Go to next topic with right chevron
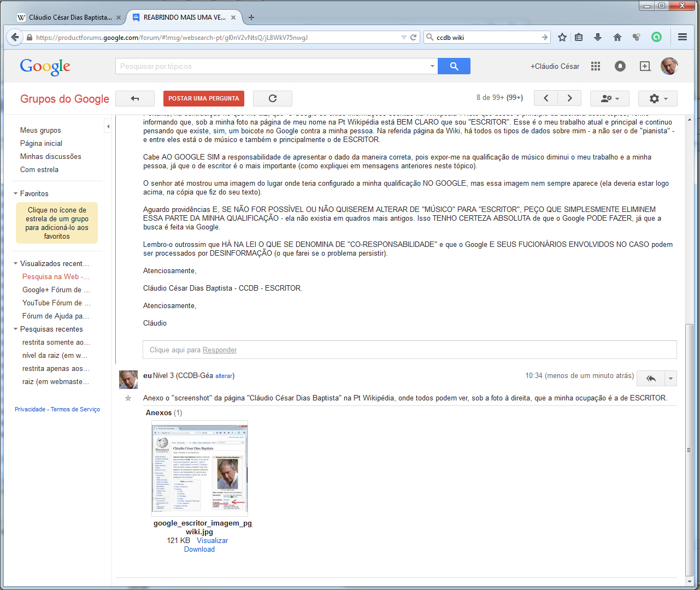Image resolution: width=700 pixels, height=590 pixels. tap(569, 98)
